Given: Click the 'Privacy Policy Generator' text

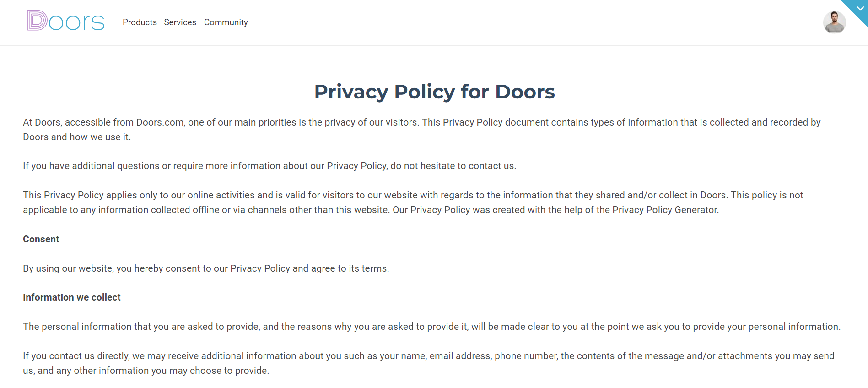Looking at the screenshot, I should coord(664,210).
